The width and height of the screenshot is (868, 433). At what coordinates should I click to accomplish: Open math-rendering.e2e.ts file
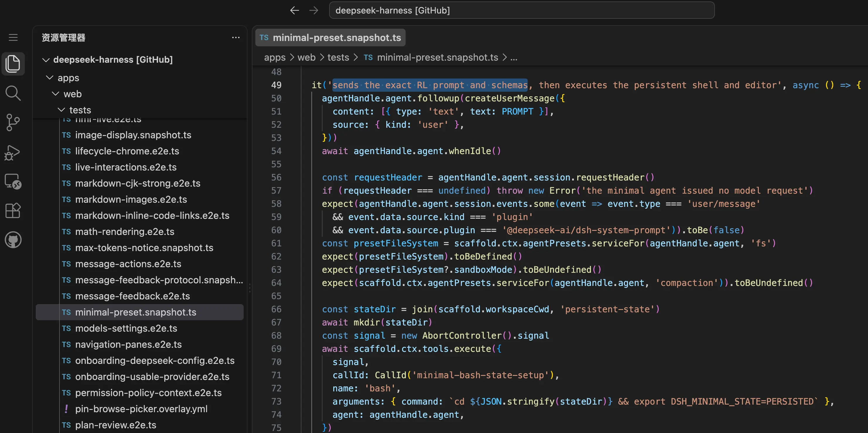[139, 232]
